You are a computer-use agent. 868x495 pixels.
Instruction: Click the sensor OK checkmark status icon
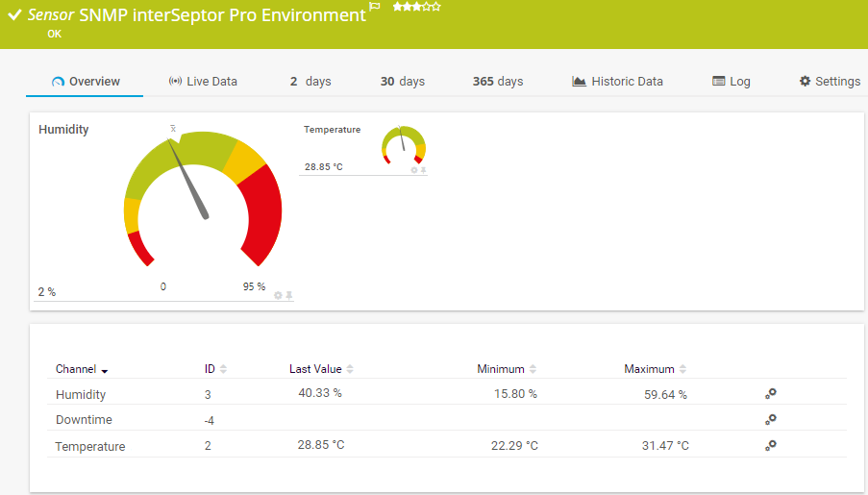(x=14, y=14)
